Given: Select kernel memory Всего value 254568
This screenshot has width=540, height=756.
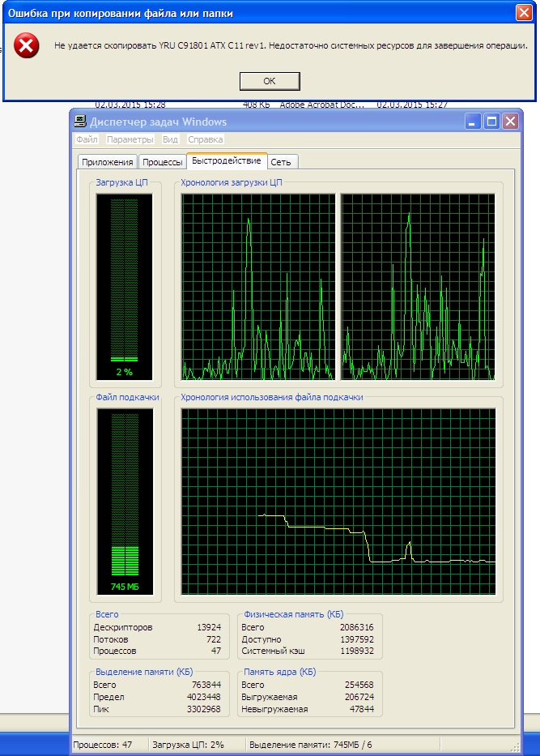Looking at the screenshot, I should pyautogui.click(x=359, y=685).
